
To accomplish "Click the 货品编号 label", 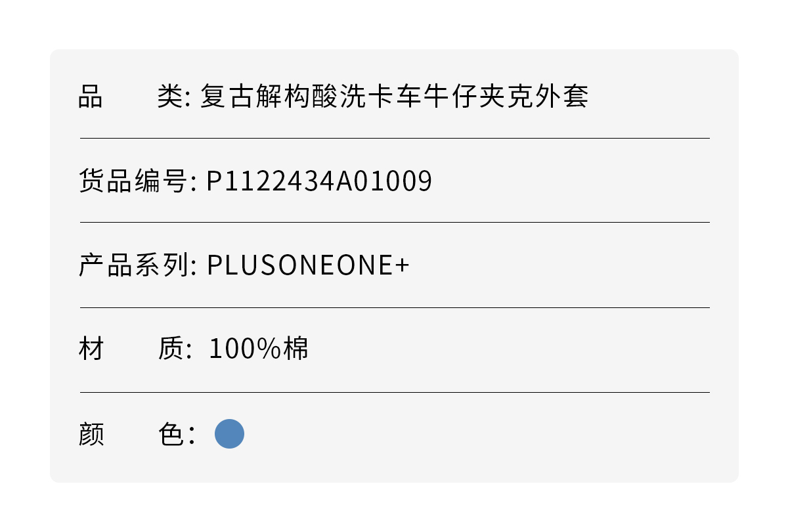I will [133, 181].
